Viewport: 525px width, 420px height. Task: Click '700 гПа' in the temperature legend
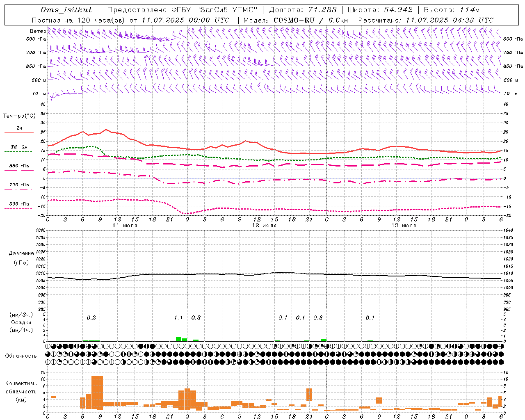click(x=19, y=185)
